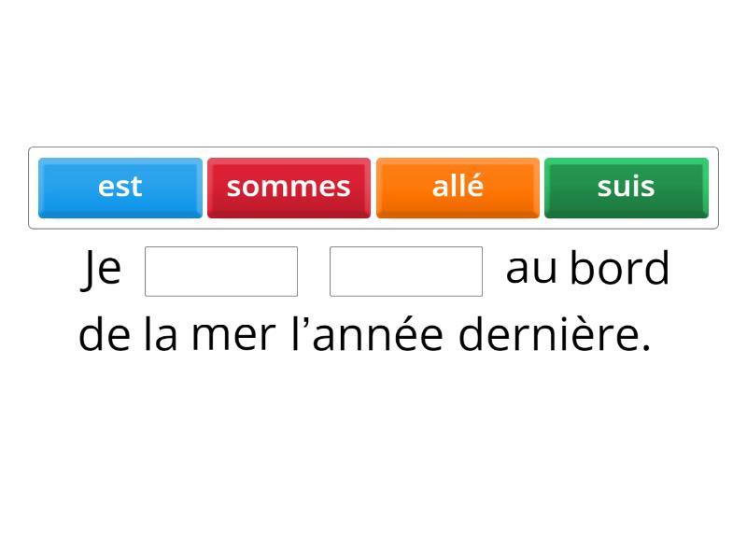Click the word "mer" in the sentence

(227, 332)
